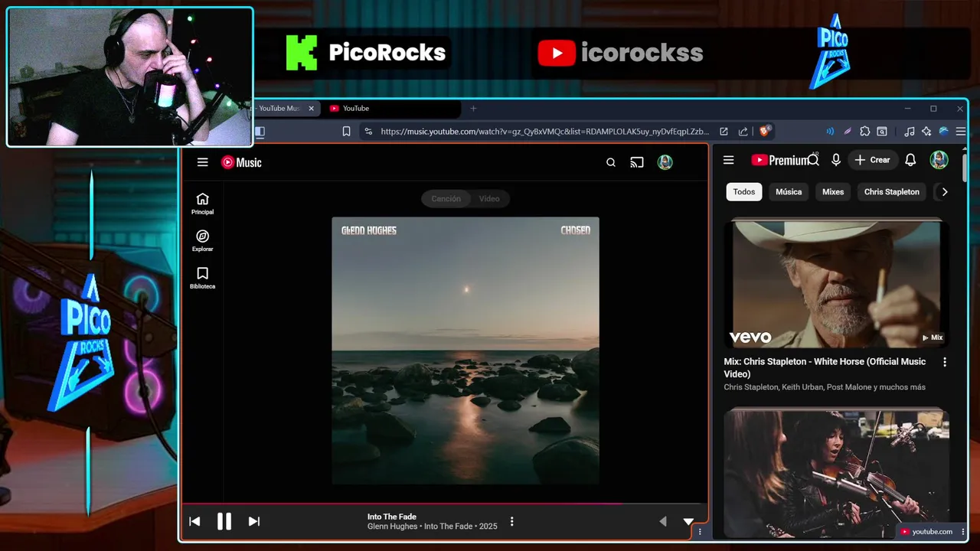Open more options for Into The Fade

coord(512,522)
